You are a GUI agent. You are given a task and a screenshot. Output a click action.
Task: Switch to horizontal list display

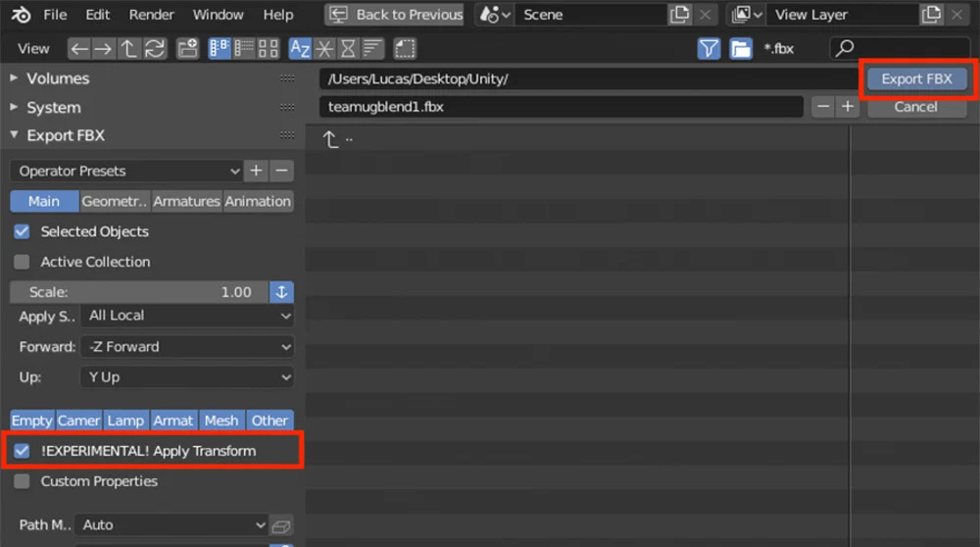point(244,49)
